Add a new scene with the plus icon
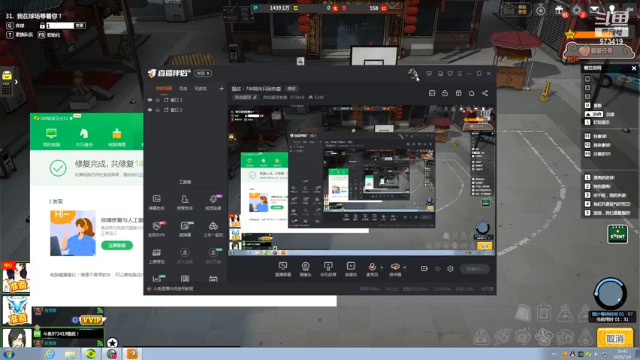The width and height of the screenshot is (640, 360). (x=221, y=89)
